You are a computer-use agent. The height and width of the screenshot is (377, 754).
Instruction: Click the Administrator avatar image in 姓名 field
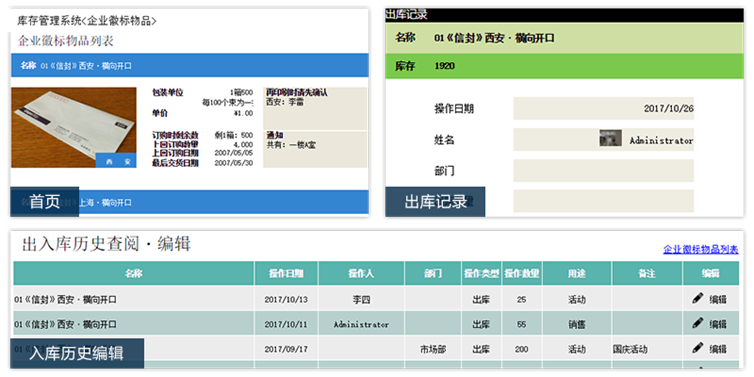[x=610, y=138]
